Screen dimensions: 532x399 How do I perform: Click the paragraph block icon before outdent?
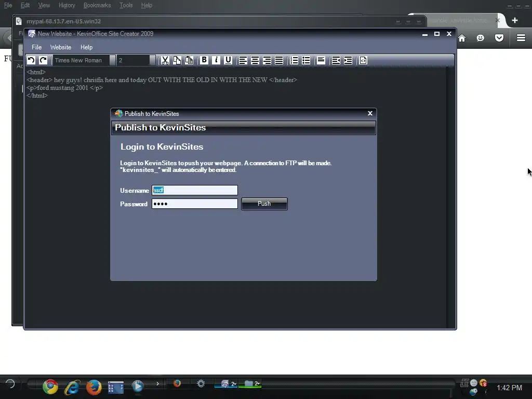[321, 60]
